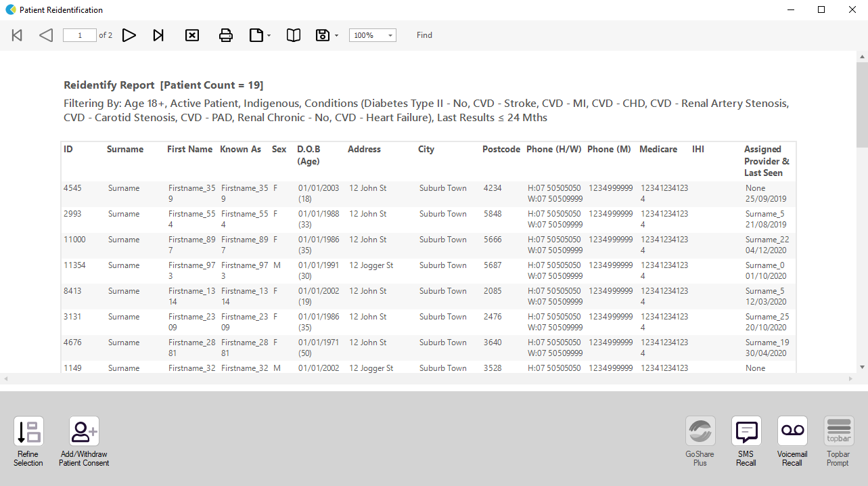Click patient ID 11000
Viewport: 868px width, 486px height.
pos(74,240)
